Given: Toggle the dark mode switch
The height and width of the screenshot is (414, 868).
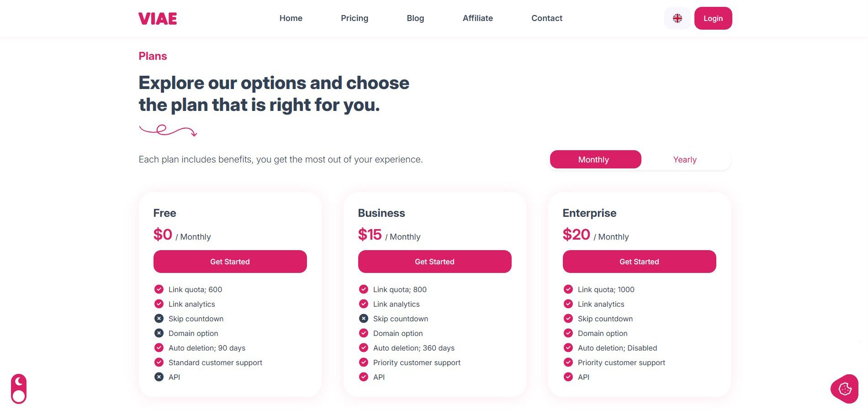Looking at the screenshot, I should coord(19,389).
